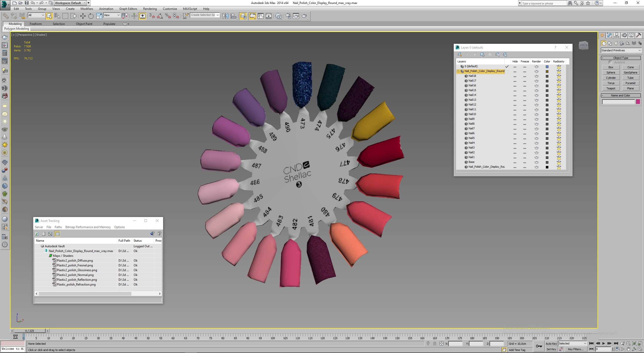The width and height of the screenshot is (644, 353).
Task: Open the Workspace: Default dropdown
Action: tap(70, 3)
